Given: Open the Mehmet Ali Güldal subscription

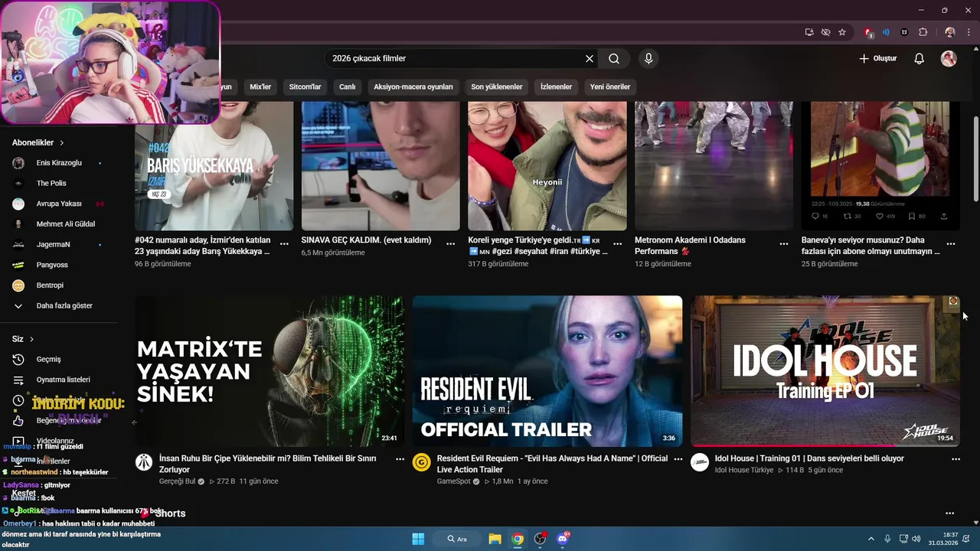Looking at the screenshot, I should pyautogui.click(x=64, y=224).
